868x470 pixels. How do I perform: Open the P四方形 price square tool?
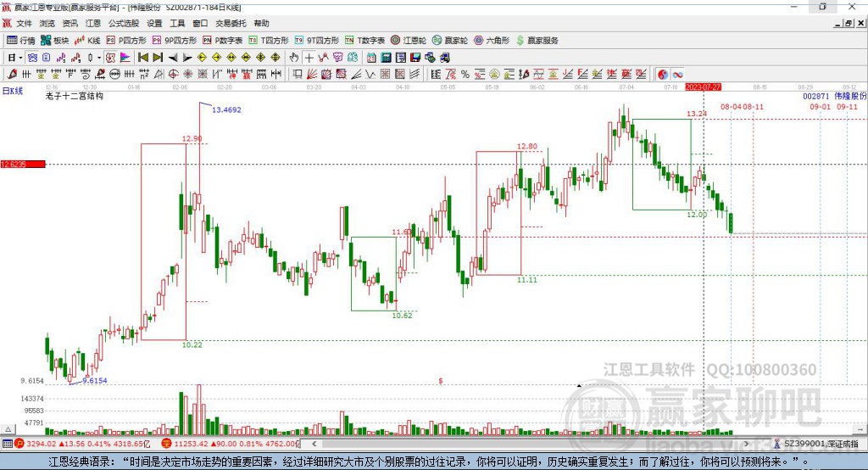126,41
